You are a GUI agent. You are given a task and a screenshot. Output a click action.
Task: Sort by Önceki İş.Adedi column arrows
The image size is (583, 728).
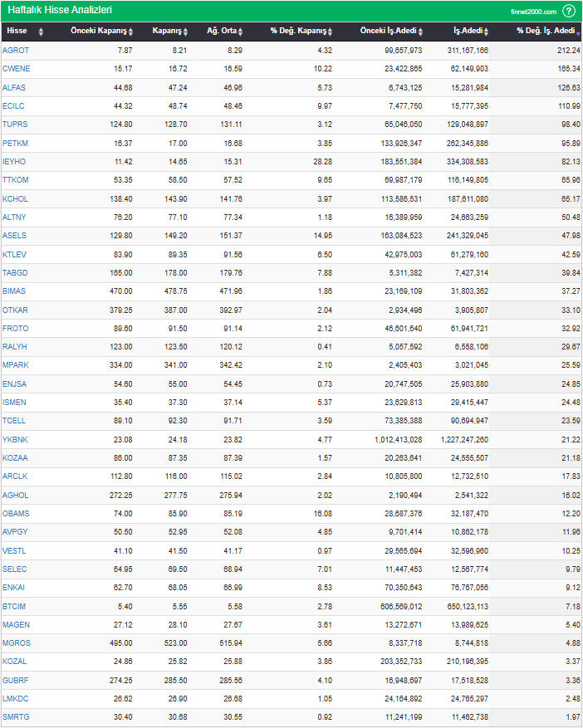tap(420, 32)
